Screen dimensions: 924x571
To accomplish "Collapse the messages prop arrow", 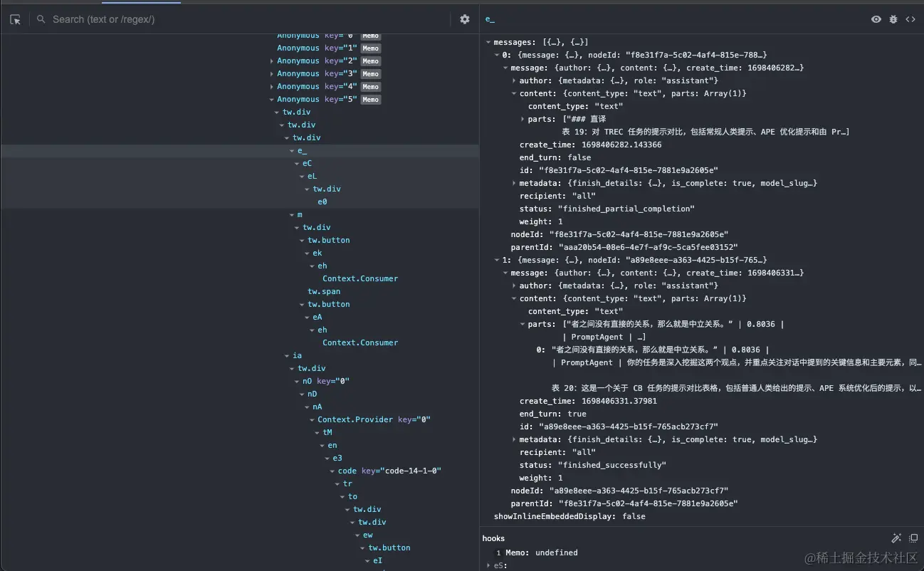I will coord(488,43).
